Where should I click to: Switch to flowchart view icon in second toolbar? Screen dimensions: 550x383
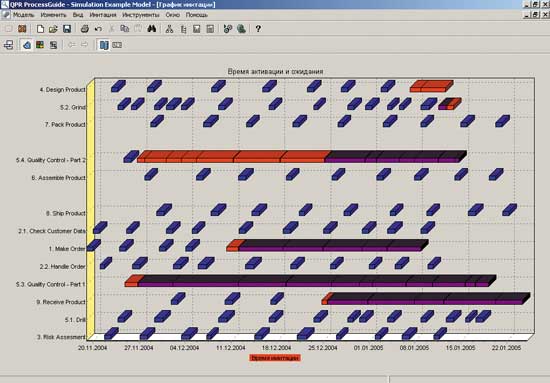pyautogui.click(x=9, y=45)
